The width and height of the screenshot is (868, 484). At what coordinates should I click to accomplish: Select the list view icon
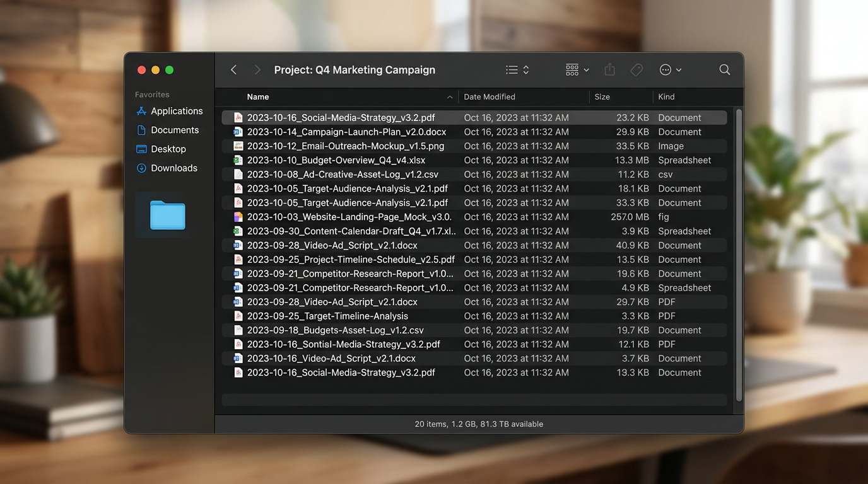coord(512,69)
